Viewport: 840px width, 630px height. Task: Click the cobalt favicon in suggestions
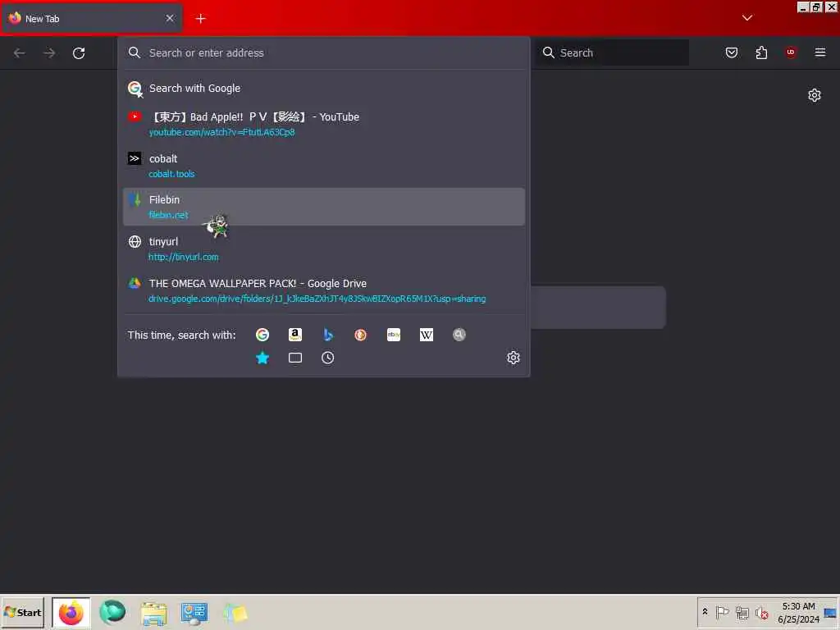[x=135, y=158]
